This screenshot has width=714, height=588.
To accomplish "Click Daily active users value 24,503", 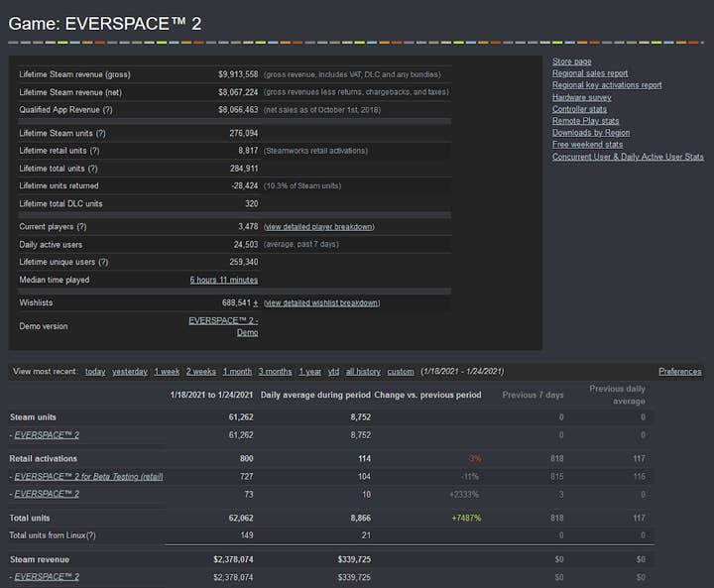I will coord(246,245).
